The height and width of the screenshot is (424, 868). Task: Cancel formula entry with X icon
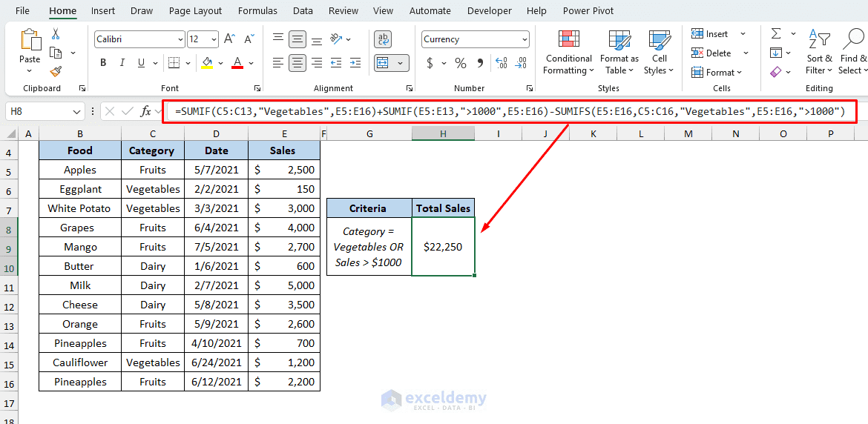(x=110, y=111)
